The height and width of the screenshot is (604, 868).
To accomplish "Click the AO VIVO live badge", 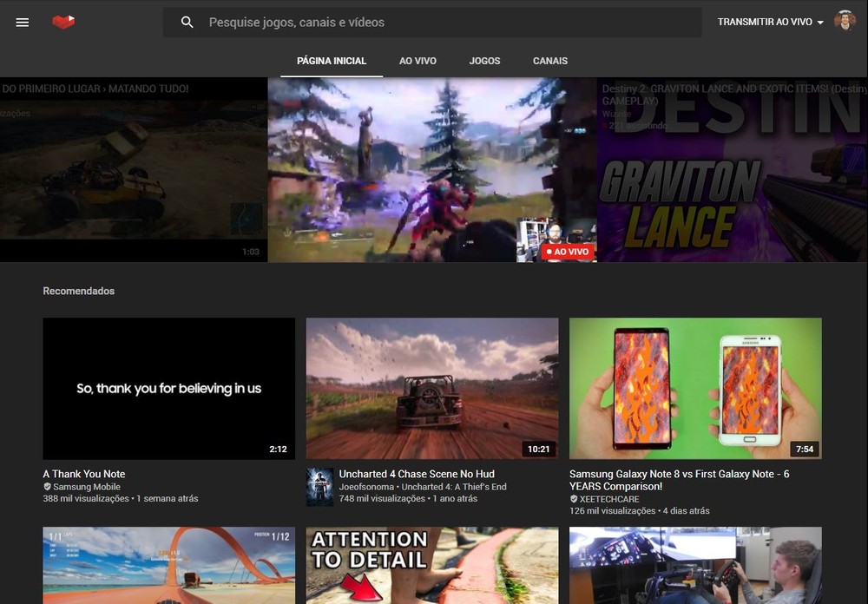I will pos(568,252).
